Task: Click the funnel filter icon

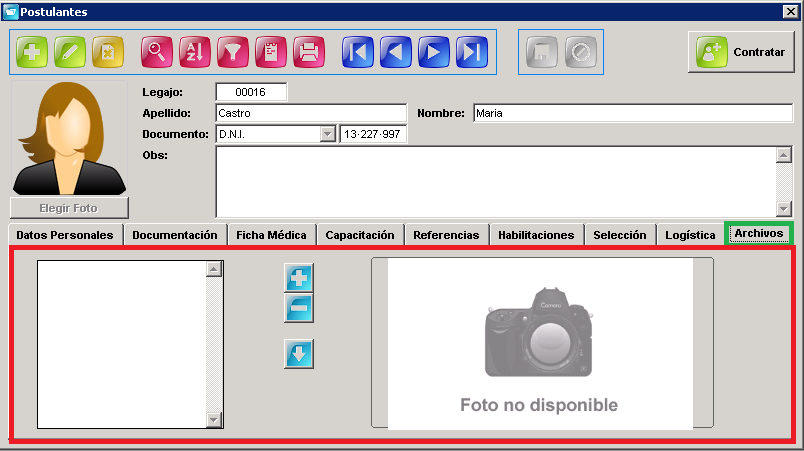Action: [233, 52]
